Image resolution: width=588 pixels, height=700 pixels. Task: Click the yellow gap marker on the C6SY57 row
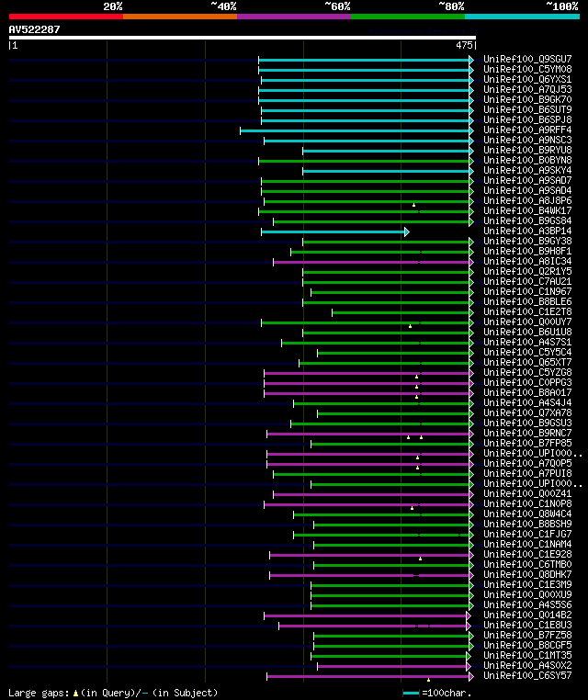[429, 680]
